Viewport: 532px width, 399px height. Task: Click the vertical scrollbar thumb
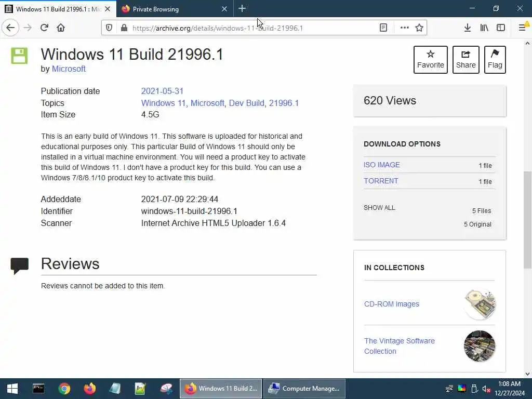(x=527, y=220)
